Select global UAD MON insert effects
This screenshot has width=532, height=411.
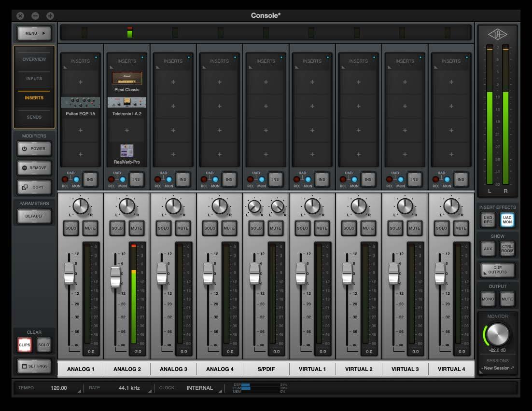point(507,220)
